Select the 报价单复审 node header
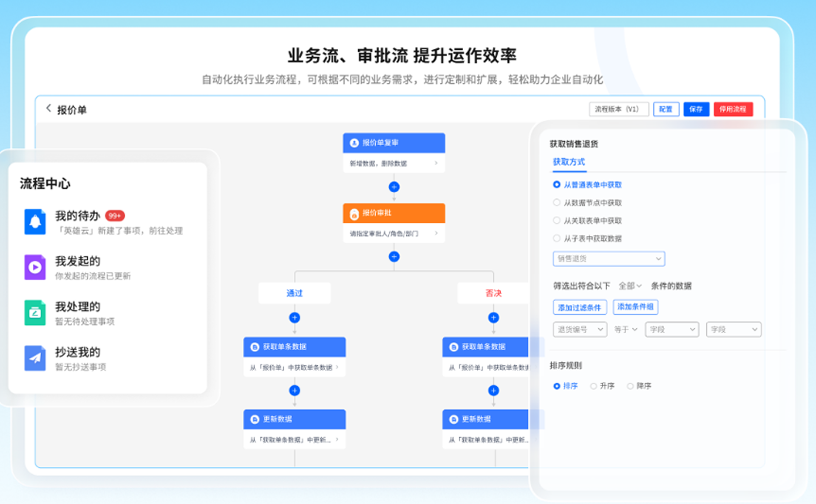This screenshot has width=816, height=504. [x=394, y=143]
